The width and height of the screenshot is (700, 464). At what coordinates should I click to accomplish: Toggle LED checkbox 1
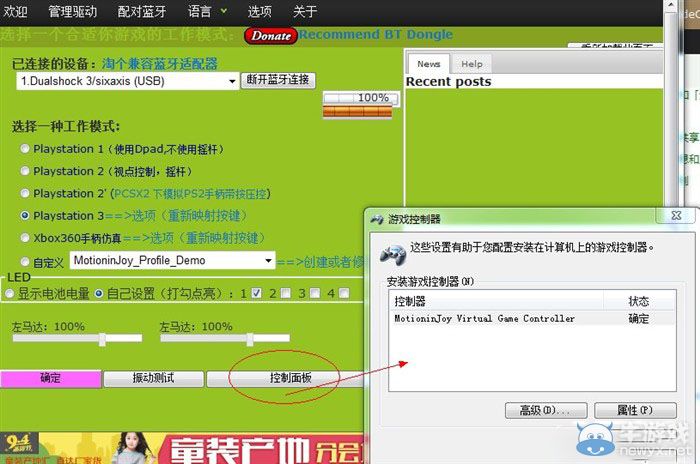point(256,293)
